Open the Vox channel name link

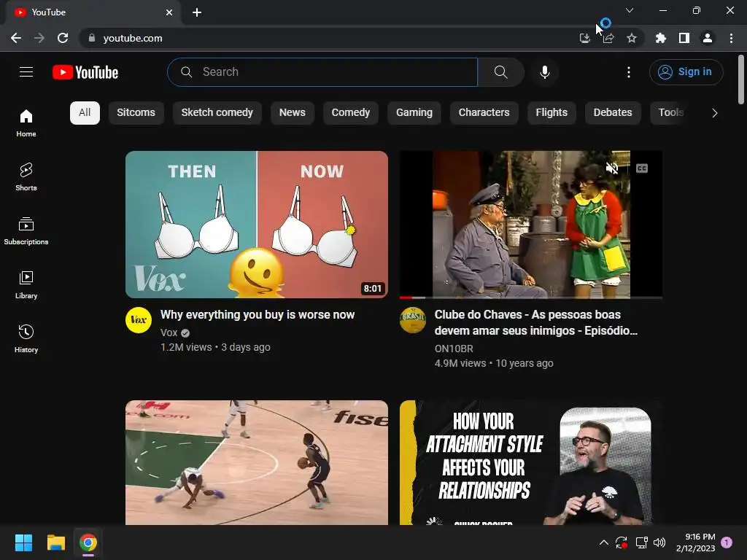click(169, 332)
